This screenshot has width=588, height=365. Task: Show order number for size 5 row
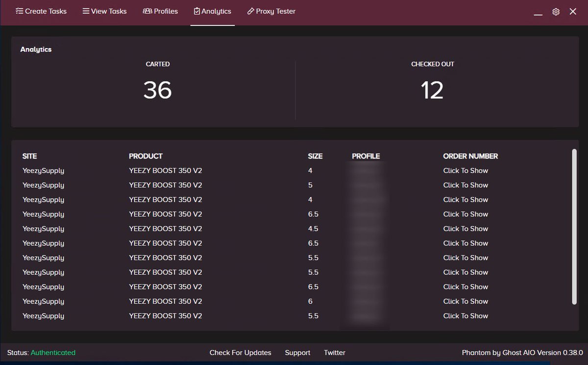click(x=465, y=185)
